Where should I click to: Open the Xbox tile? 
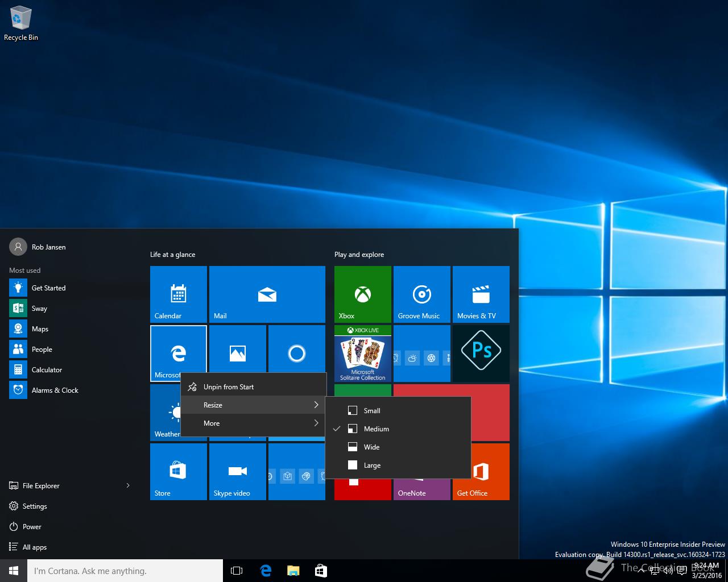pyautogui.click(x=363, y=294)
